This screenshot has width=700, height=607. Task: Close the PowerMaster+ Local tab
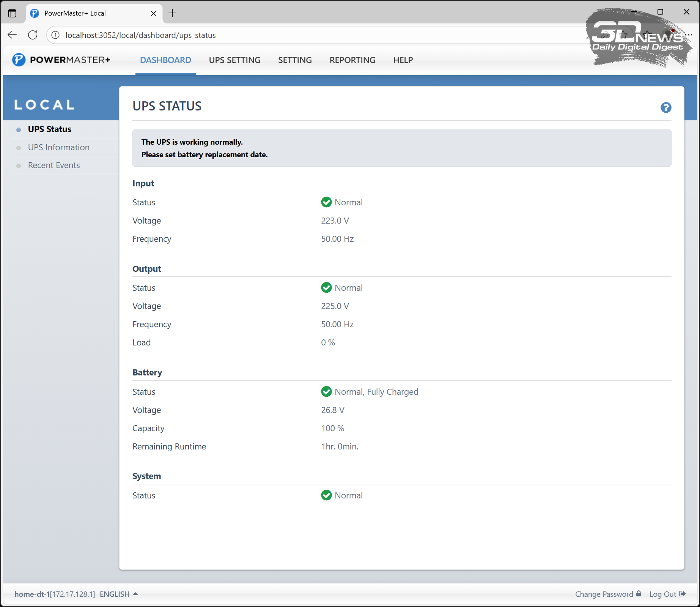153,13
